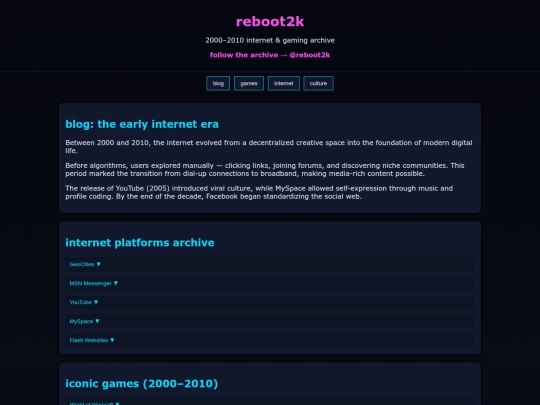Open the internet navigation tab
This screenshot has width=540, height=405.
click(283, 83)
